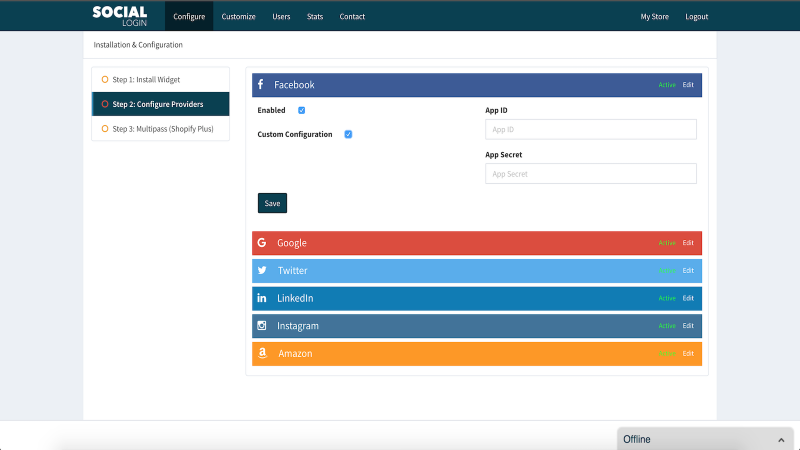Click the Offline chat status bar
This screenshot has height=450, width=800.
point(705,439)
